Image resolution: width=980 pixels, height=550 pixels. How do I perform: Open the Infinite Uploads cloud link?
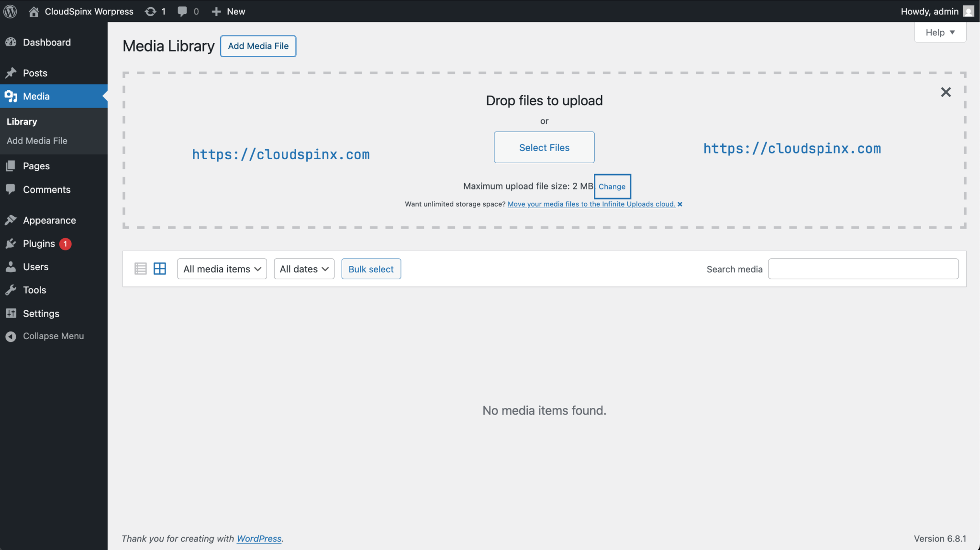(592, 204)
